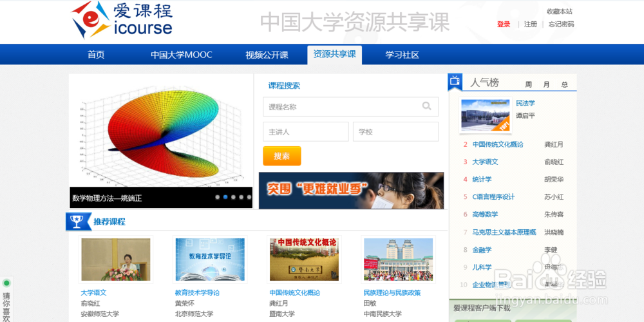This screenshot has height=322, width=644.
Task: Switch popularity ranking to 月
Action: click(546, 84)
